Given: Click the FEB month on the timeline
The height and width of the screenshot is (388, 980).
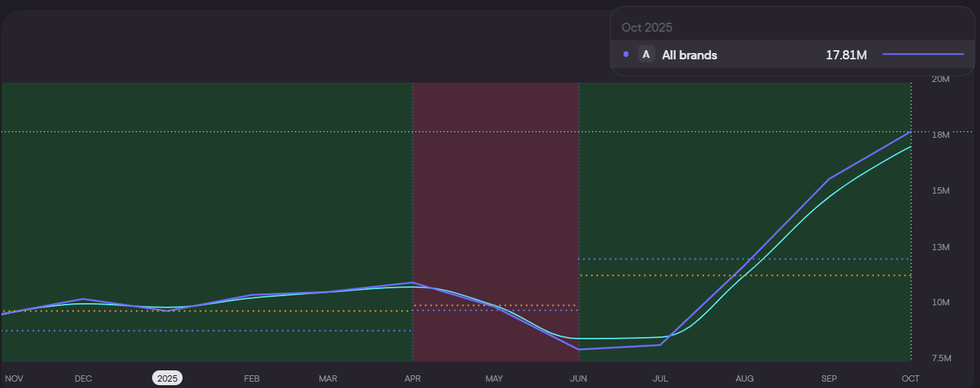Looking at the screenshot, I should coord(252,379).
